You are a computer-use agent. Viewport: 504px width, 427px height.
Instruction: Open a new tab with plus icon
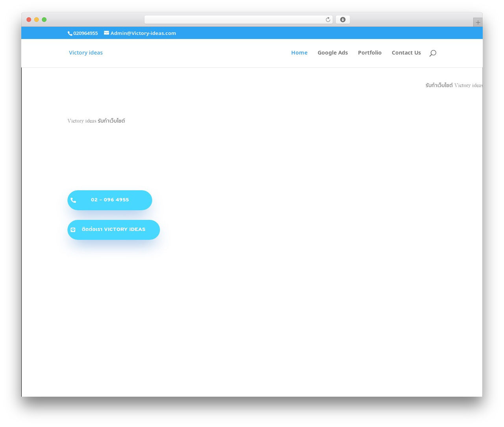point(478,22)
